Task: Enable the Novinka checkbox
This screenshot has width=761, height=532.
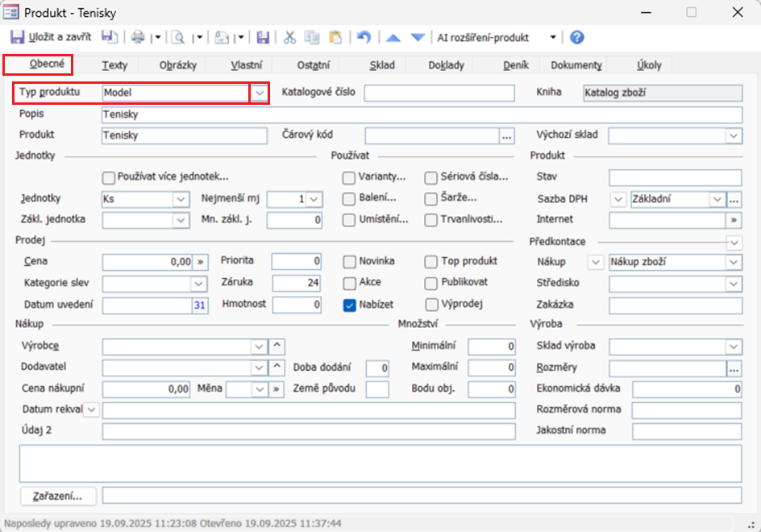Action: [x=349, y=261]
